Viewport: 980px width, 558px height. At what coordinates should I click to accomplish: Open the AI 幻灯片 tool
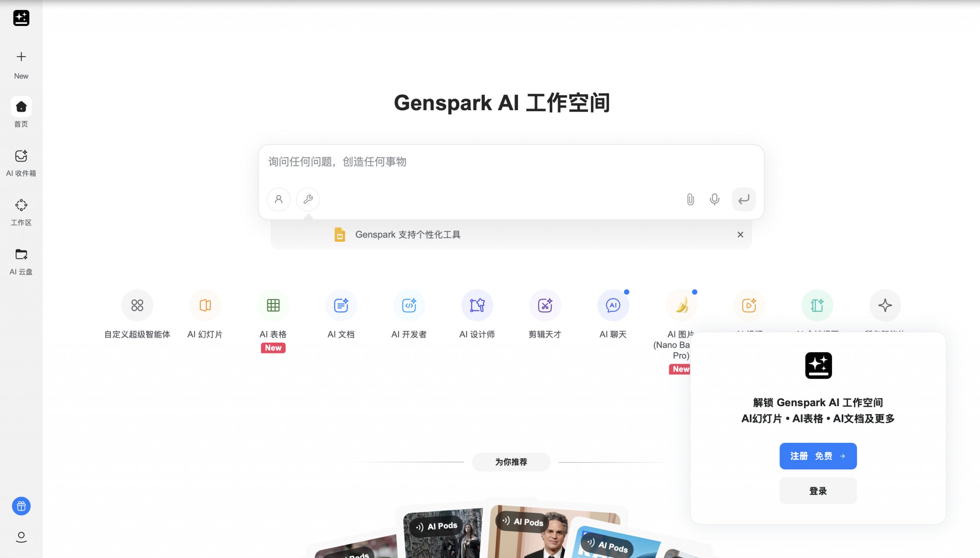(205, 306)
